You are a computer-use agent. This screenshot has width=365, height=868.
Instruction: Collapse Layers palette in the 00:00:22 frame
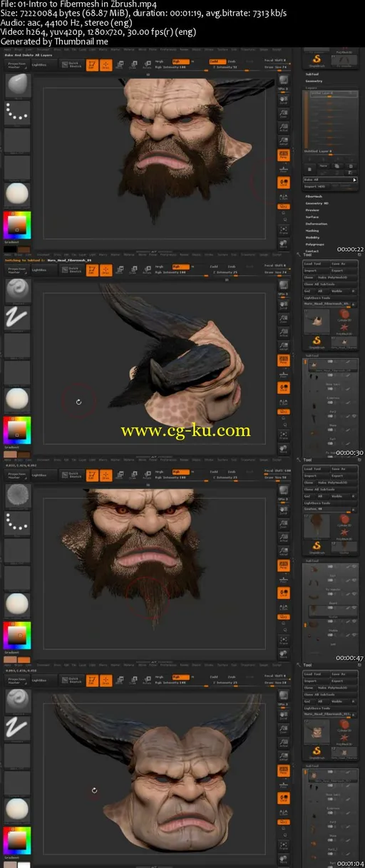tap(312, 88)
